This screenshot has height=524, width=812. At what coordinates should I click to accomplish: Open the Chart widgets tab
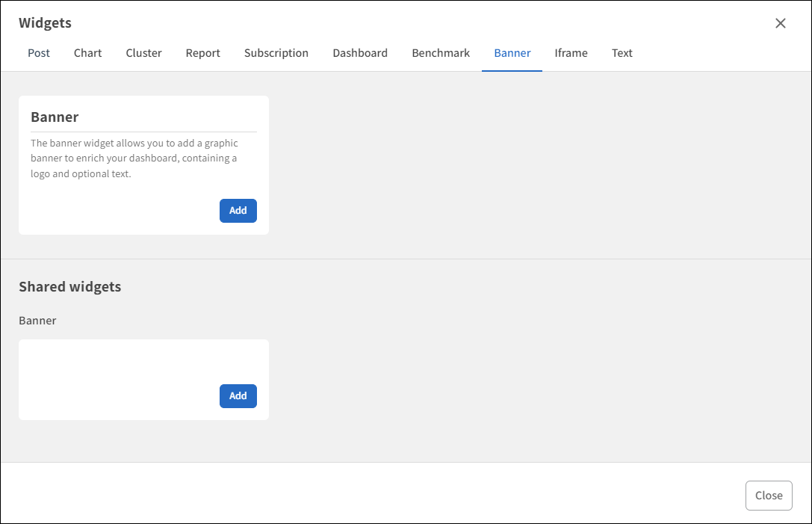(x=87, y=53)
